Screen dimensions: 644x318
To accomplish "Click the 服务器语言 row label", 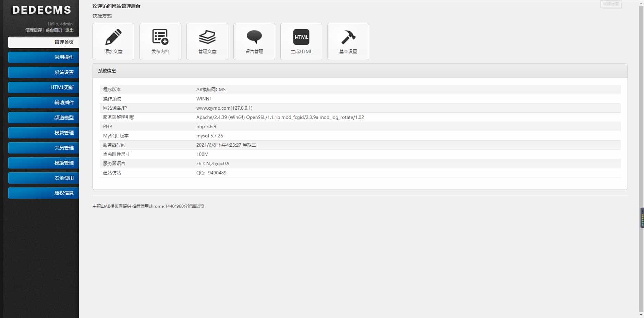I will point(114,163).
